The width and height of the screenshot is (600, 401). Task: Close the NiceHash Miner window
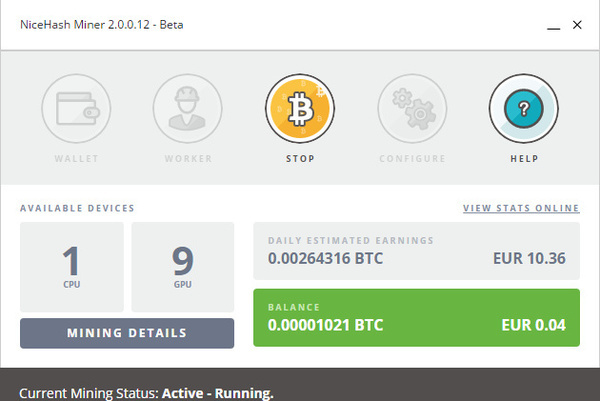(577, 25)
